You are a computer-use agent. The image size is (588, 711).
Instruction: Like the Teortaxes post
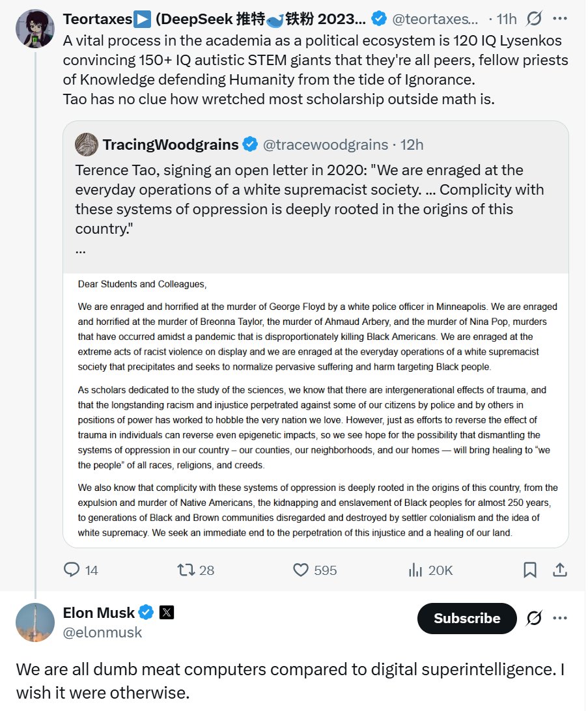(315, 570)
